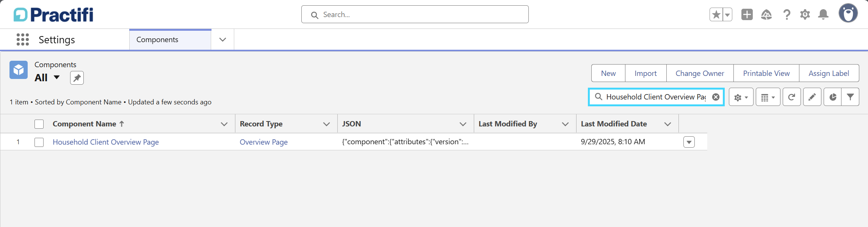
Task: Open Household Client Overview Page link
Action: (106, 142)
